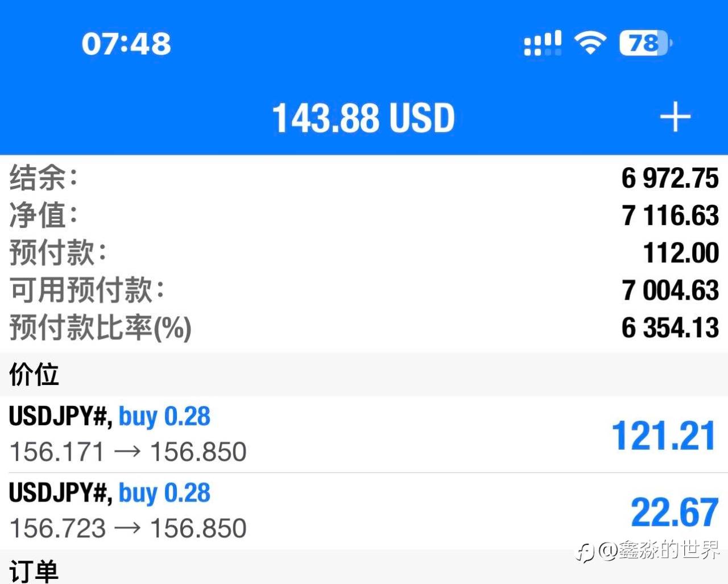
Task: Tap the plus icon for new order
Action: pyautogui.click(x=675, y=117)
